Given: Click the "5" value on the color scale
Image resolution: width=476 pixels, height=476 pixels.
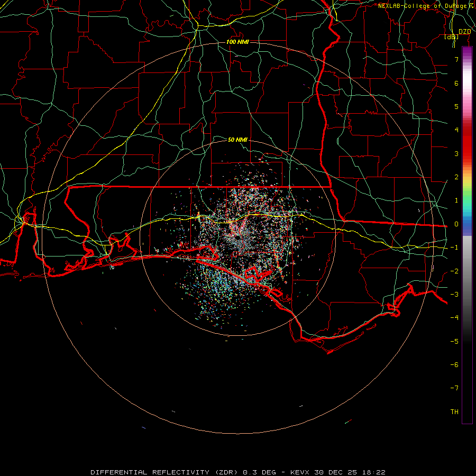Looking at the screenshot, I should (456, 106).
